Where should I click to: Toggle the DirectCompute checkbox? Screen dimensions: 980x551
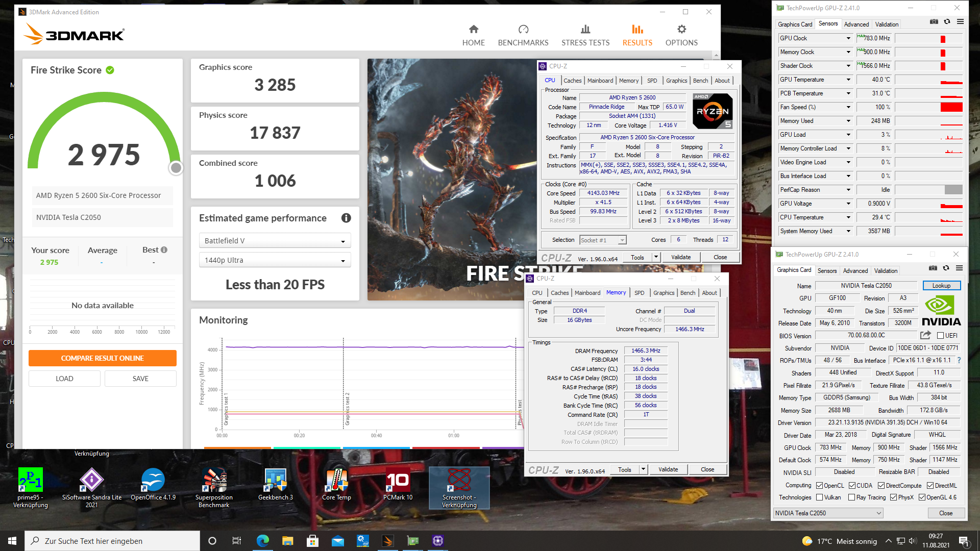881,486
